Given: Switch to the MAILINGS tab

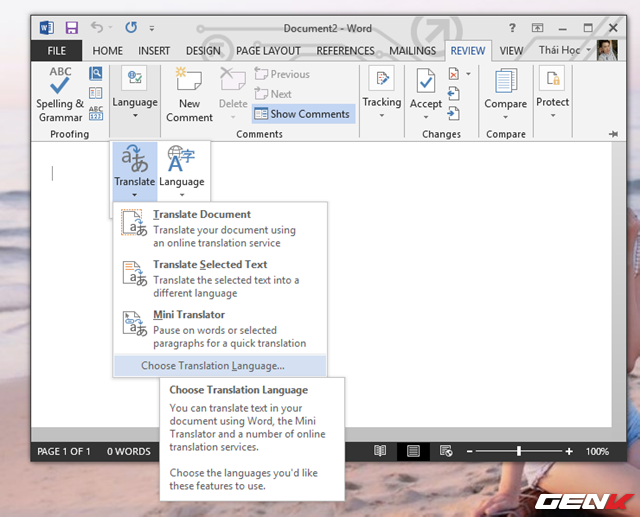Looking at the screenshot, I should pyautogui.click(x=412, y=51).
